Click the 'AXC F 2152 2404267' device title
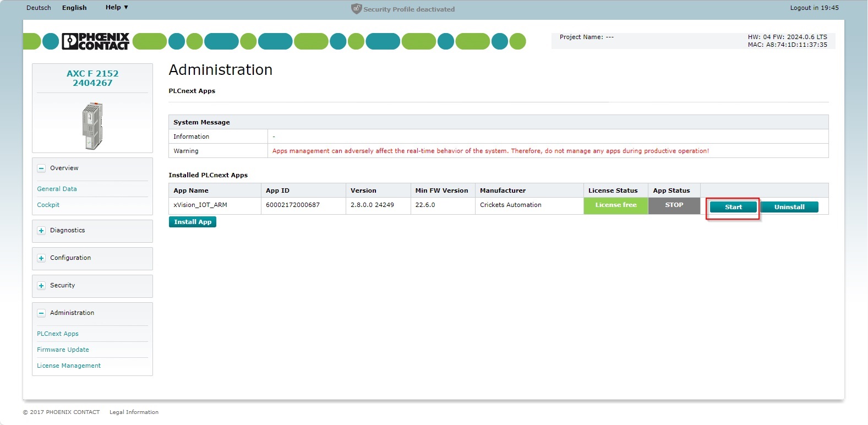The height and width of the screenshot is (425, 868). (92, 78)
